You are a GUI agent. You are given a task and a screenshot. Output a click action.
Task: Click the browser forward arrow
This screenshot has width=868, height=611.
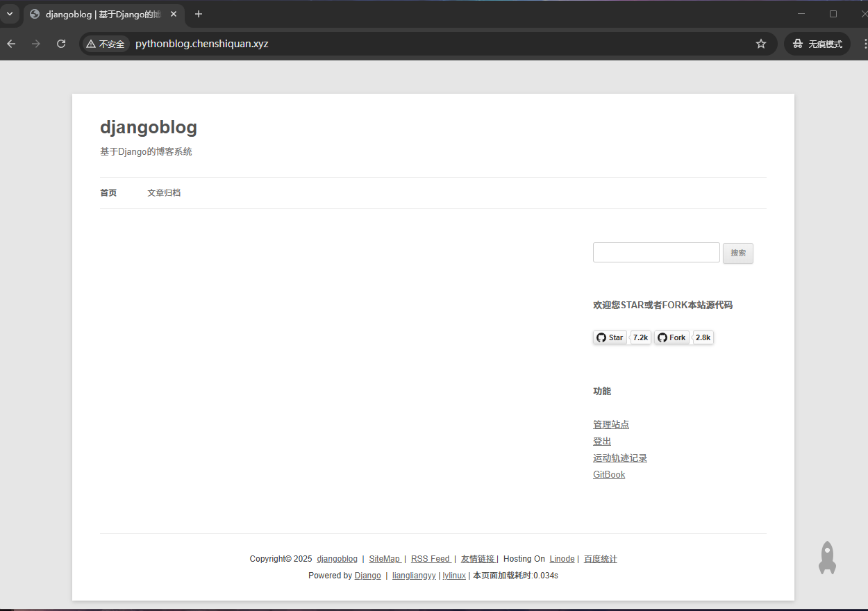pos(36,44)
